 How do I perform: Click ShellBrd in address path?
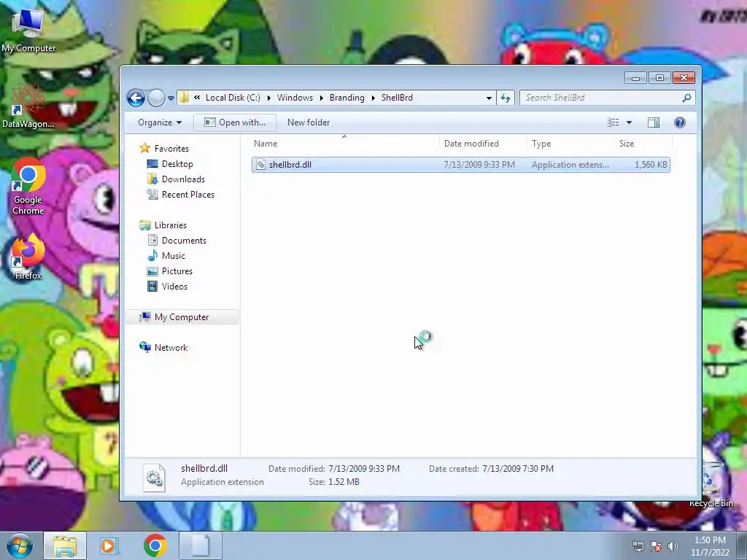397,98
